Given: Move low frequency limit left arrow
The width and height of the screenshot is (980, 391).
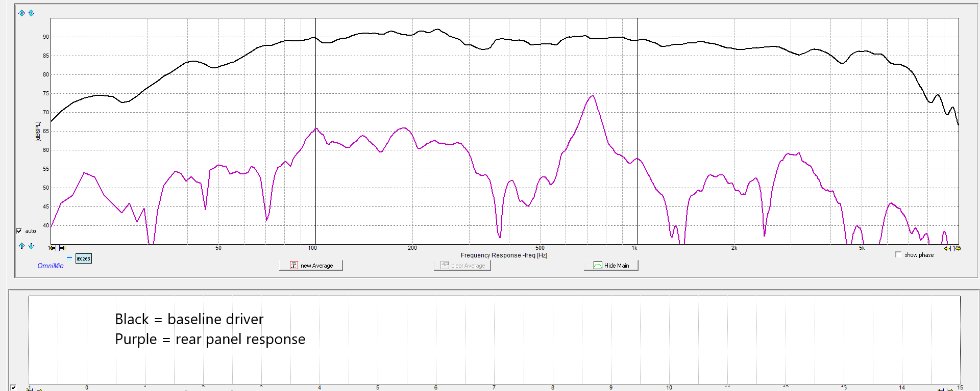Looking at the screenshot, I should tap(53, 248).
